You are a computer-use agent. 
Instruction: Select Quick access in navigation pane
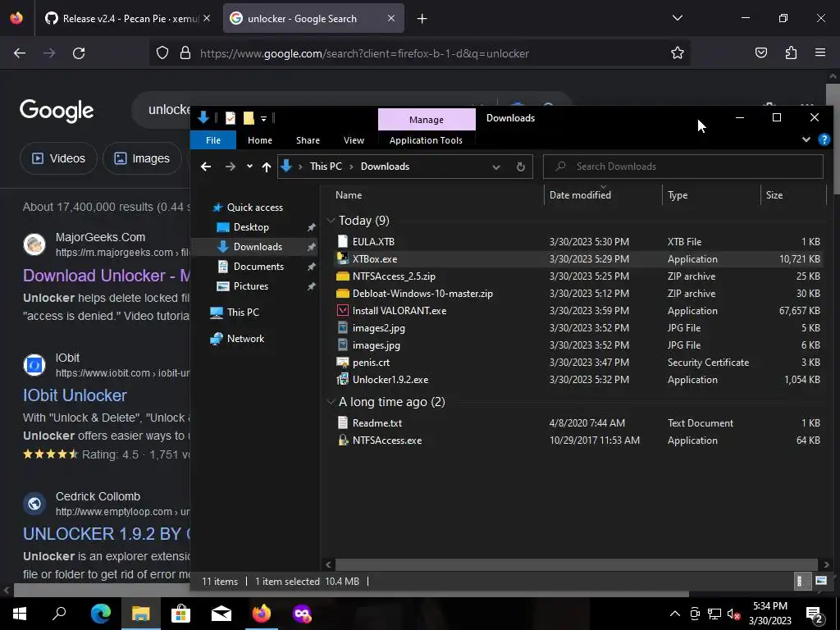[x=255, y=208]
